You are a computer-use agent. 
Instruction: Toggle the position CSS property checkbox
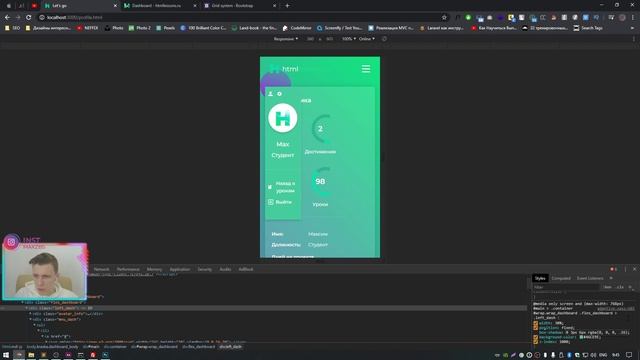pos(536,328)
